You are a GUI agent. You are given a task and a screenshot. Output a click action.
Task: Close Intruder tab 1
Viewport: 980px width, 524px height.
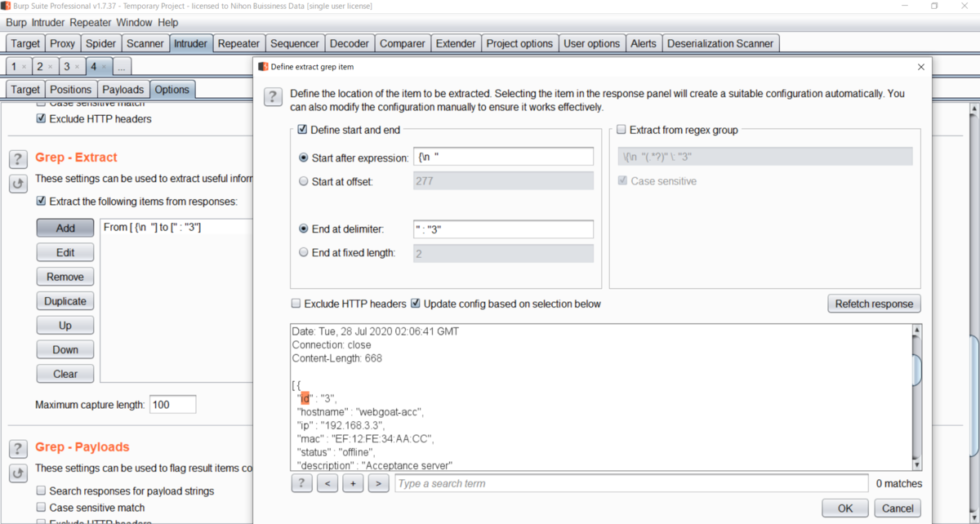[x=24, y=67]
